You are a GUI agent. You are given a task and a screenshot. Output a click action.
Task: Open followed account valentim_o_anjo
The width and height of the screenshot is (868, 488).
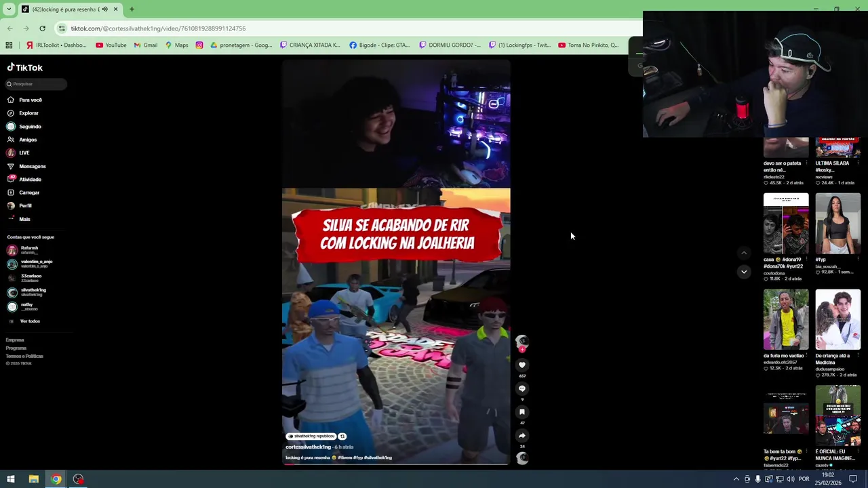(30, 264)
